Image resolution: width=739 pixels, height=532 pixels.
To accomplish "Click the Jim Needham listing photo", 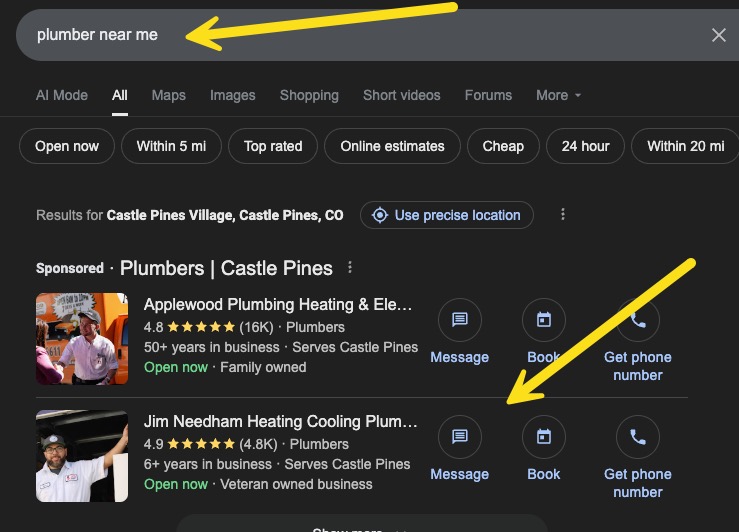I will (82, 455).
